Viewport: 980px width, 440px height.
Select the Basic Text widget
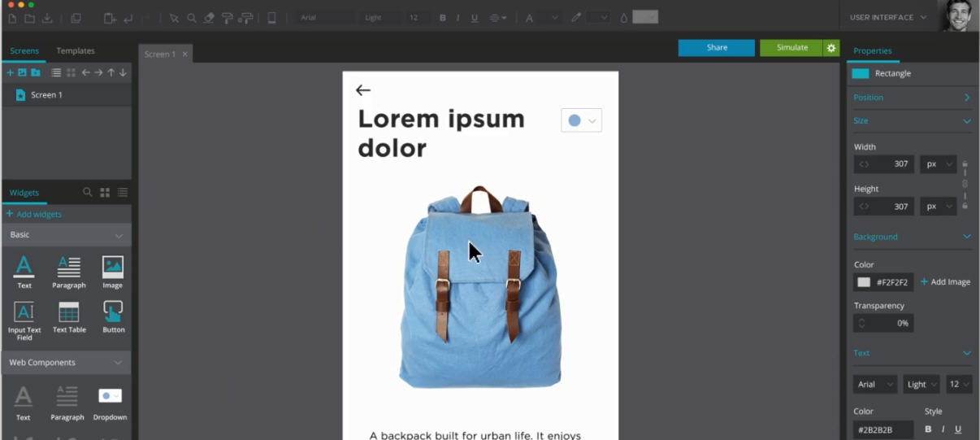24,272
